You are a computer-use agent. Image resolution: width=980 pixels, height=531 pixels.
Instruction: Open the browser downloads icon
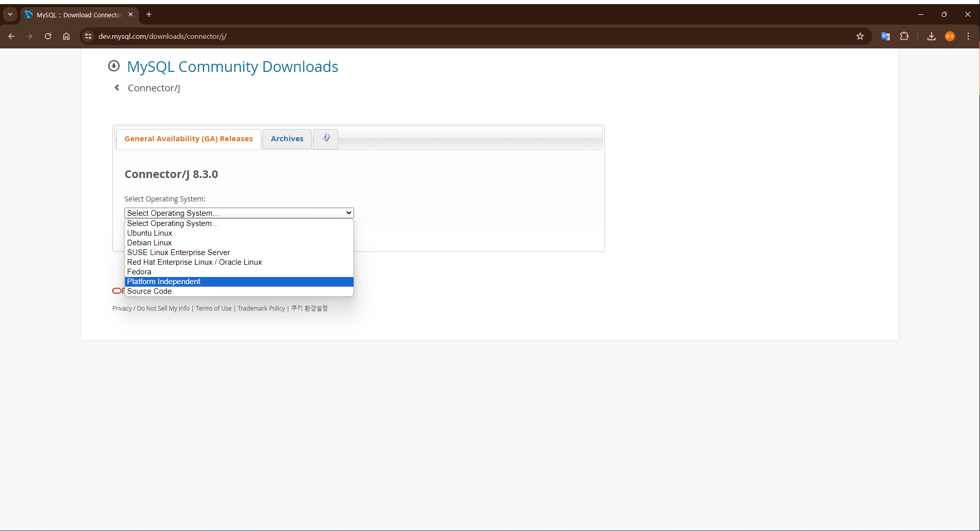point(932,36)
